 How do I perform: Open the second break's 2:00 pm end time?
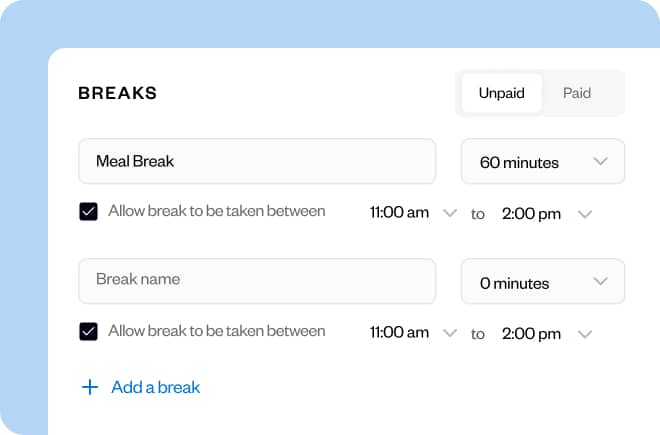[531, 333]
